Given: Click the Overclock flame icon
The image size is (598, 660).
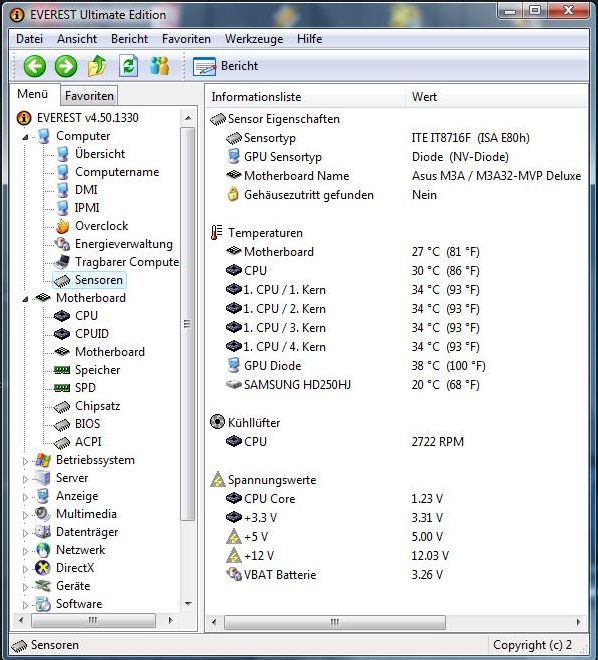Looking at the screenshot, I should coord(62,226).
